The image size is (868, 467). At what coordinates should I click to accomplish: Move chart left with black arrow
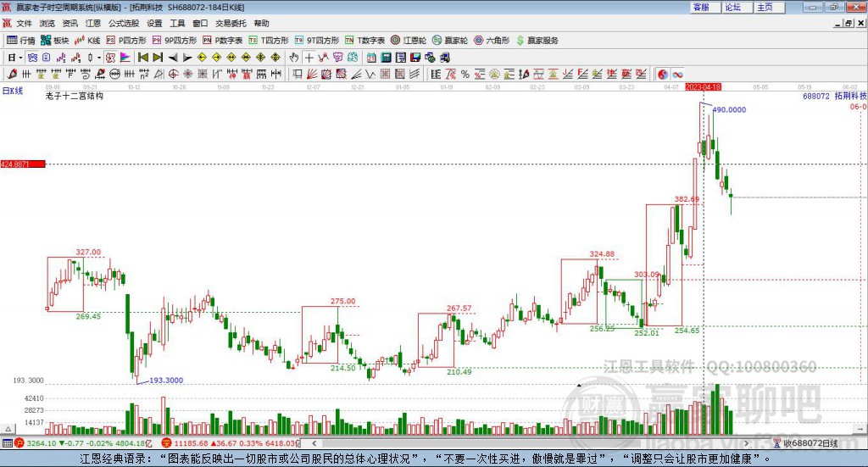172,58
